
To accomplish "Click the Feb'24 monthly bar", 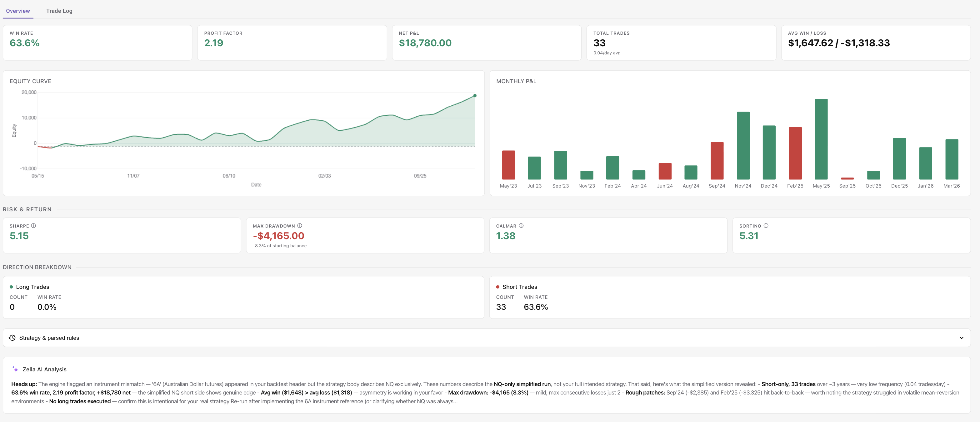I will point(612,168).
